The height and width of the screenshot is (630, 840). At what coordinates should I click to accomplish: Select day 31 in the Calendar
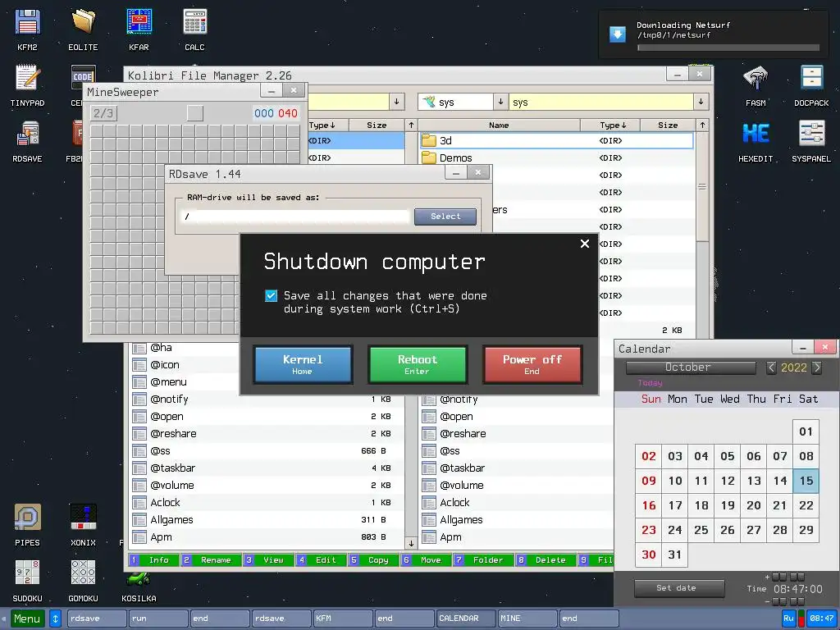[675, 555]
